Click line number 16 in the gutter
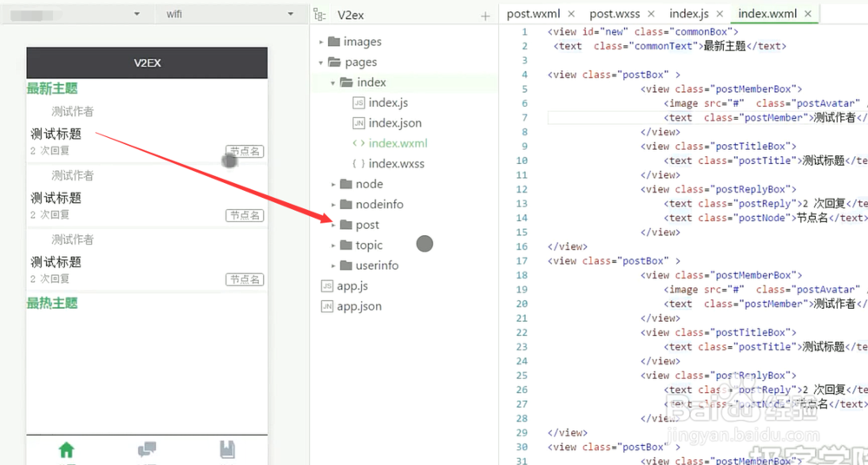Viewport: 868px width, 465px height. coord(522,246)
